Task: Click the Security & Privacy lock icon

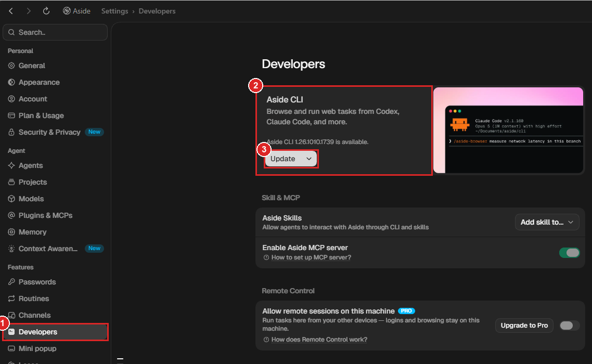Action: [x=11, y=132]
